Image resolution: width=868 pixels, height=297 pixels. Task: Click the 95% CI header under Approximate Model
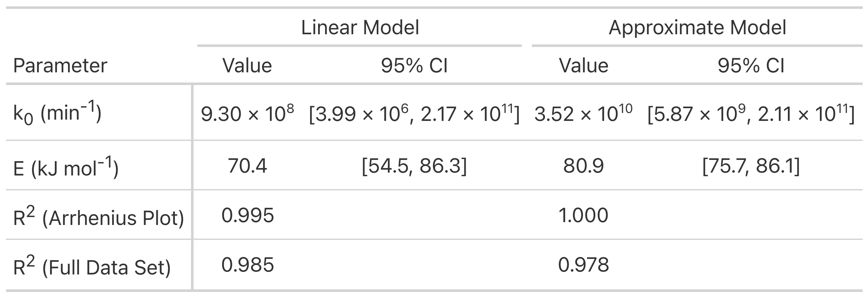[x=751, y=65]
